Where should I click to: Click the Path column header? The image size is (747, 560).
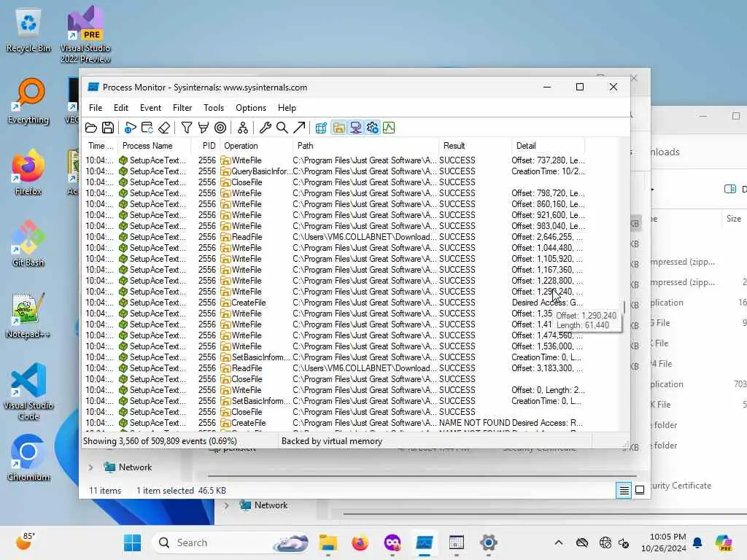[x=366, y=146]
